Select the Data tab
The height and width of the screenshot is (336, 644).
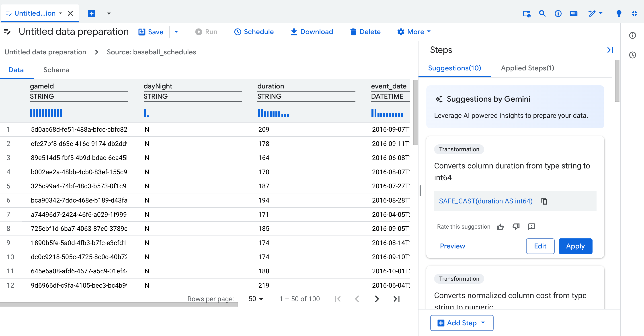pyautogui.click(x=16, y=70)
